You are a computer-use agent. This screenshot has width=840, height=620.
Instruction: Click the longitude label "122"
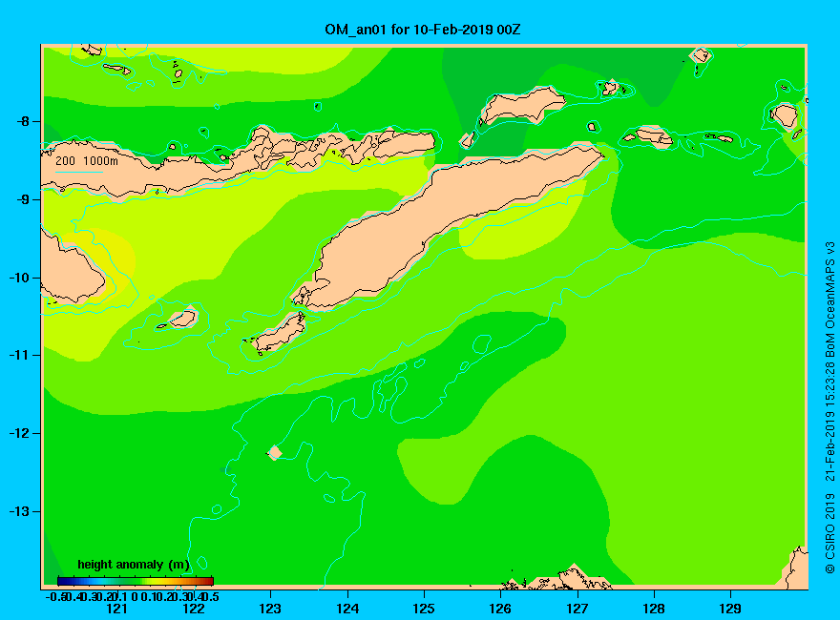point(194,609)
